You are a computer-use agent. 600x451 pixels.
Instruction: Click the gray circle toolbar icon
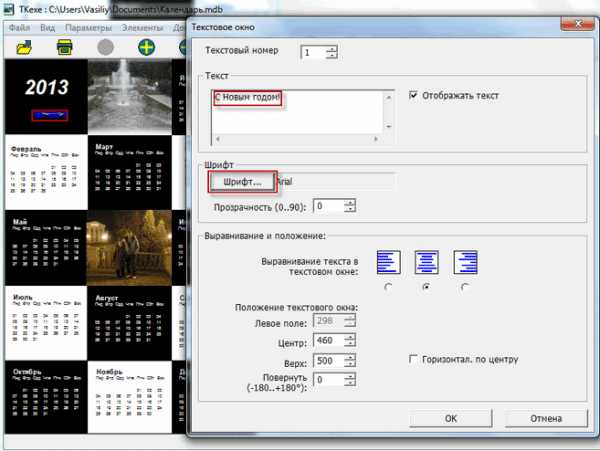106,47
